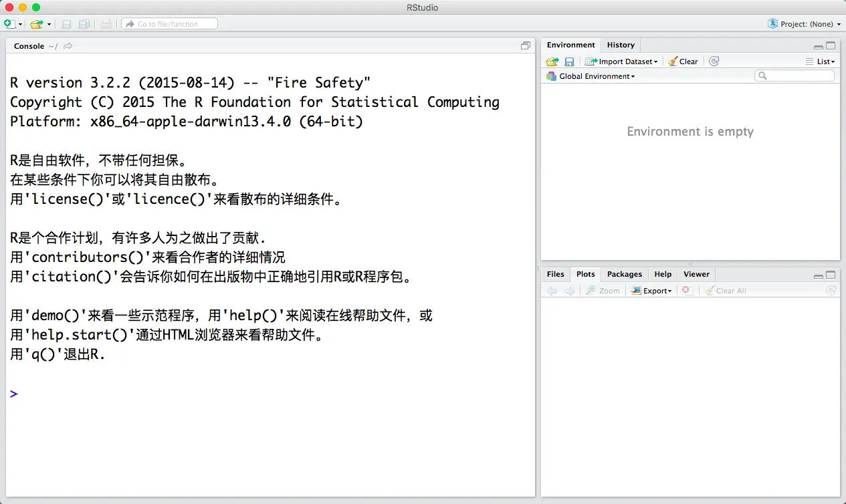
Task: Click the remove current plot icon
Action: pyautogui.click(x=686, y=291)
